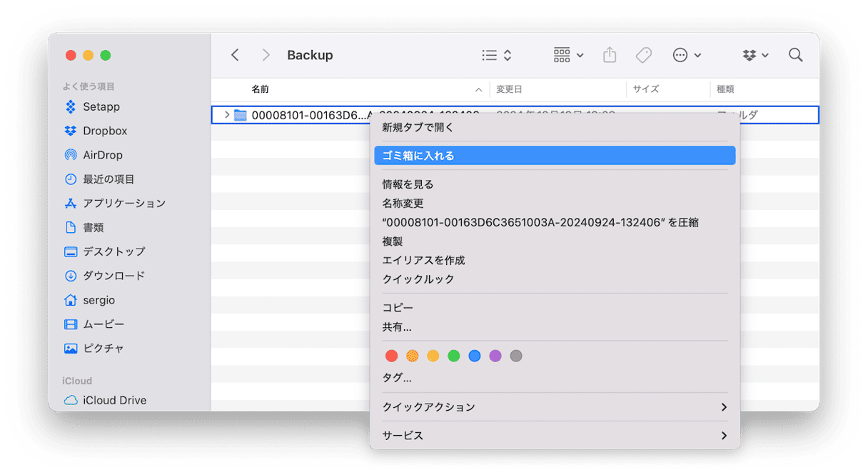The width and height of the screenshot is (868, 475).
Task: Apply the red tag color
Action: coord(391,356)
